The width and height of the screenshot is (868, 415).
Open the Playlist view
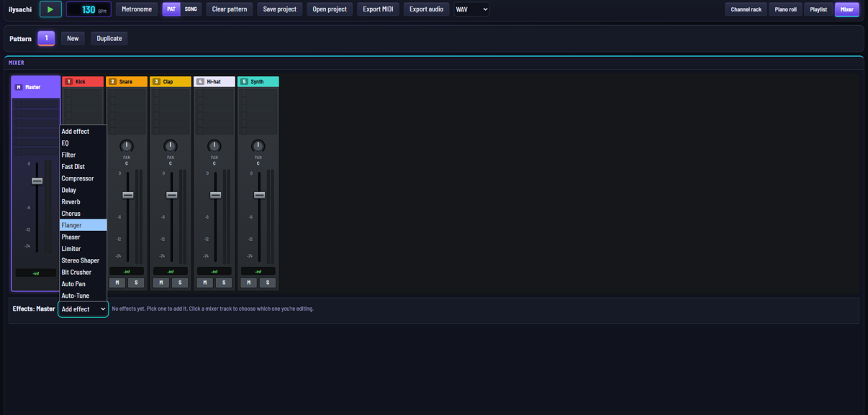click(x=818, y=9)
